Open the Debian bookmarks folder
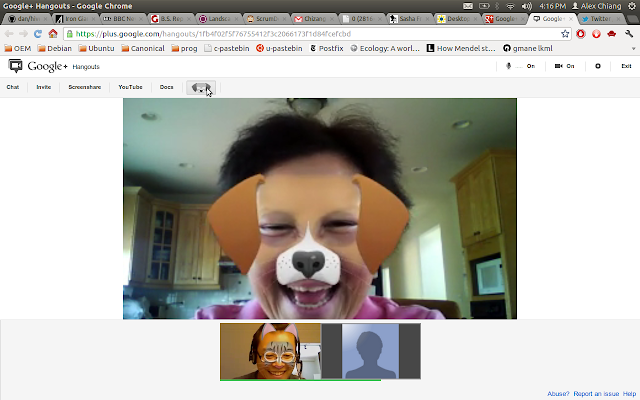This screenshot has height=400, width=640. click(x=54, y=49)
